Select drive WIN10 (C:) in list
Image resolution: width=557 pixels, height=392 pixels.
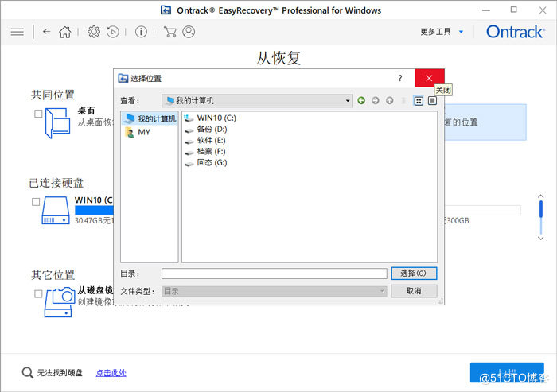pyautogui.click(x=210, y=118)
